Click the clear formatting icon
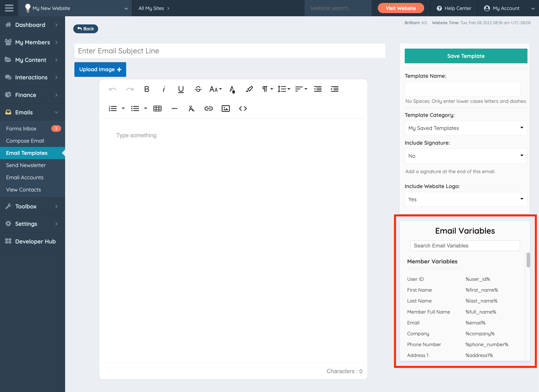The height and width of the screenshot is (392, 539). (x=191, y=109)
